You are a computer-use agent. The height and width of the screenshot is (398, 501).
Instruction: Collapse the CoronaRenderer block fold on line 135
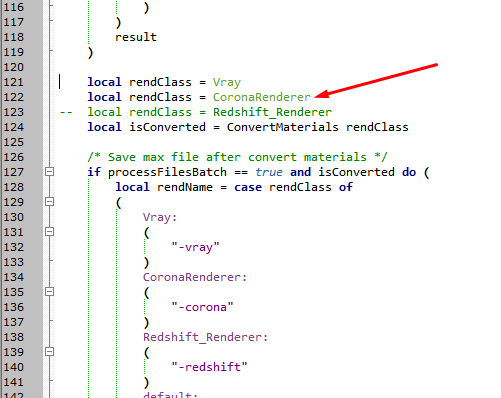49,292
